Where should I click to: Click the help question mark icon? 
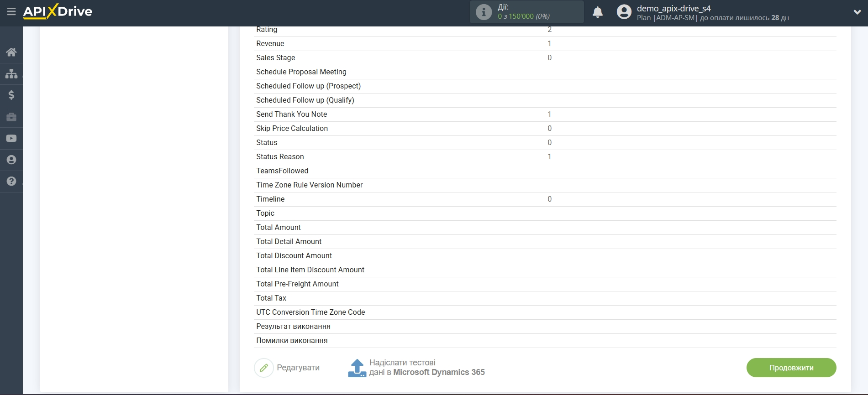coord(11,181)
